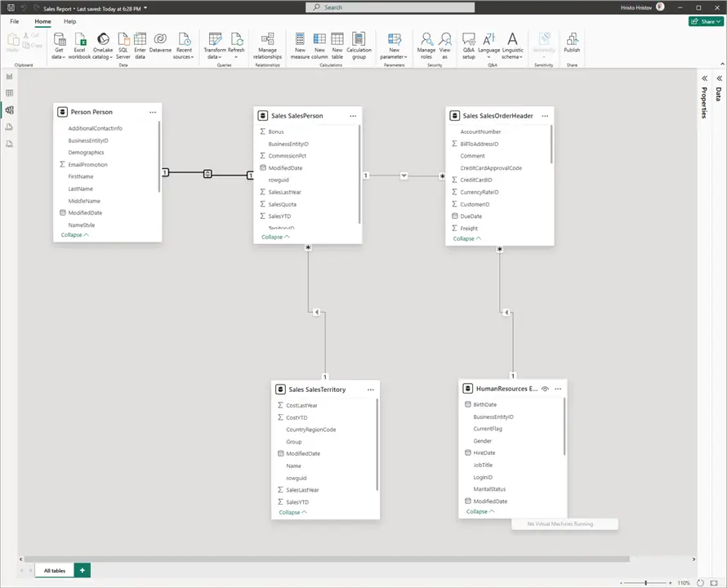
Task: Click in the Search box
Action: click(390, 7)
